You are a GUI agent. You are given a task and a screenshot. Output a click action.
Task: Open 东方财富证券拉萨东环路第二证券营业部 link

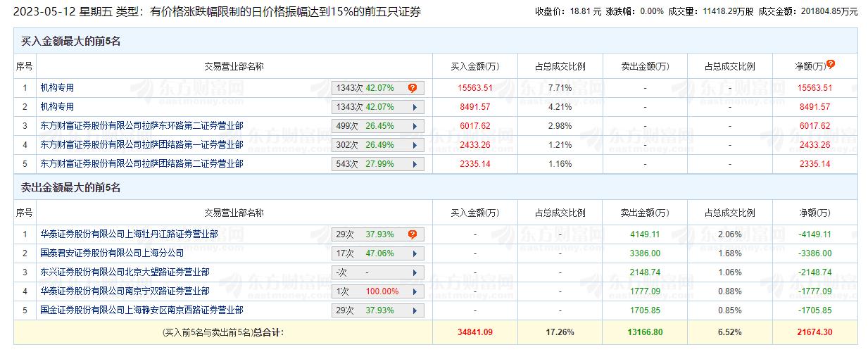click(141, 126)
